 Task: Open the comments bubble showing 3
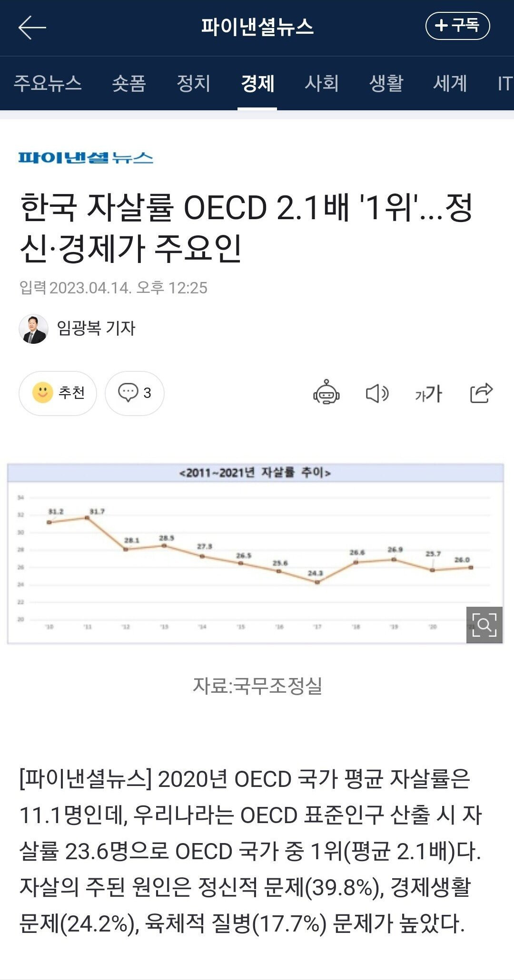click(x=135, y=393)
